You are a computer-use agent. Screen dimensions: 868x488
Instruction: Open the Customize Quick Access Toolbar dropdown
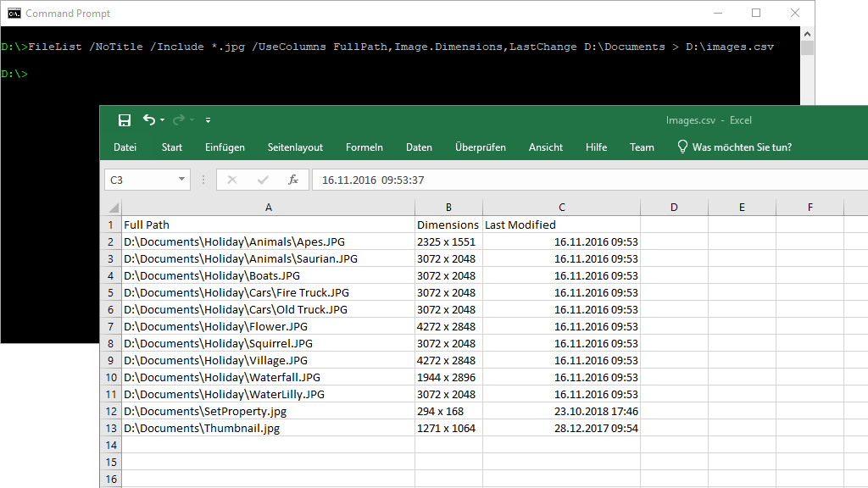pyautogui.click(x=207, y=119)
